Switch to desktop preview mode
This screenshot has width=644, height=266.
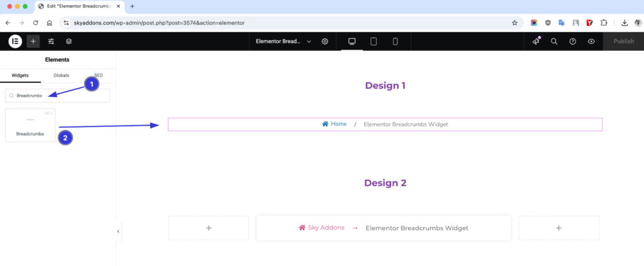pyautogui.click(x=352, y=42)
